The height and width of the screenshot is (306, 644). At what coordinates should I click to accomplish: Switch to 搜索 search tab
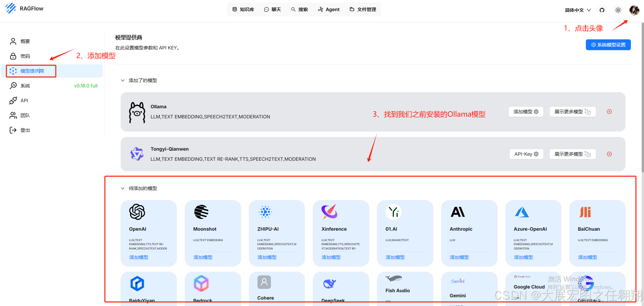coord(299,9)
